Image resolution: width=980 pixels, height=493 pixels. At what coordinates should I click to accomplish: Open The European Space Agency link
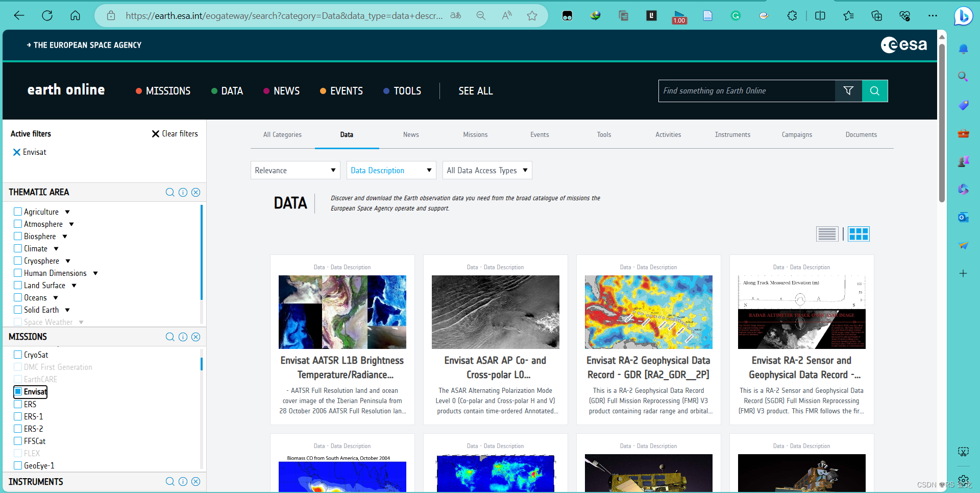[x=84, y=45]
